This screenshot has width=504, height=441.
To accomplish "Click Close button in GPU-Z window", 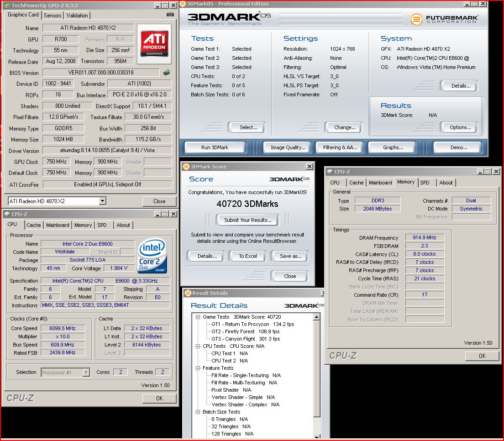I will tap(159, 201).
